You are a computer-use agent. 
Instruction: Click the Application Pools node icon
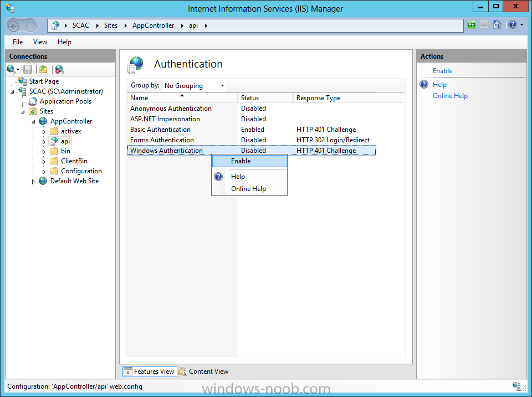33,101
